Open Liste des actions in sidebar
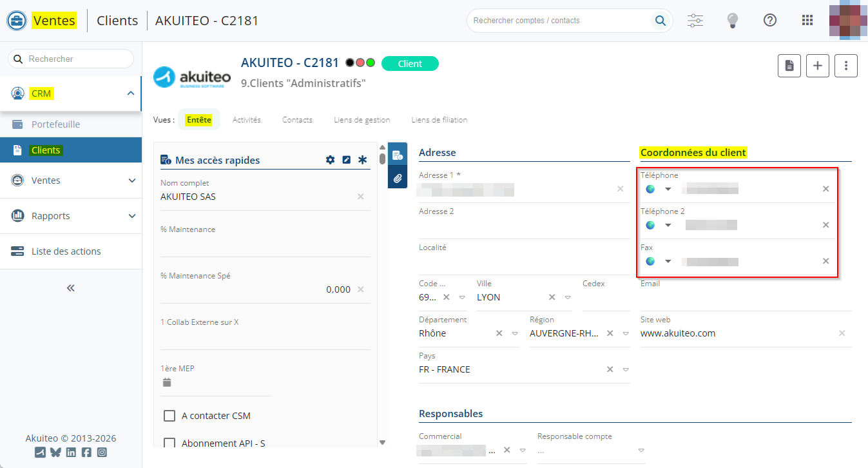This screenshot has height=468, width=868. click(66, 251)
